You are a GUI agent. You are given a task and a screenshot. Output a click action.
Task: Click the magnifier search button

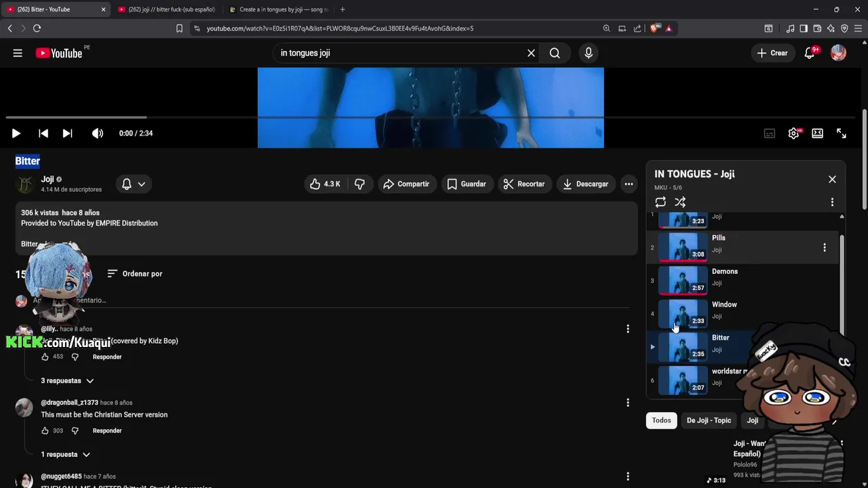(x=555, y=53)
